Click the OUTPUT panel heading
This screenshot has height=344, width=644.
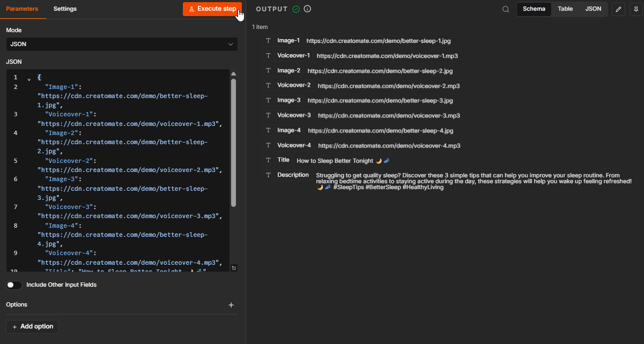(x=272, y=9)
